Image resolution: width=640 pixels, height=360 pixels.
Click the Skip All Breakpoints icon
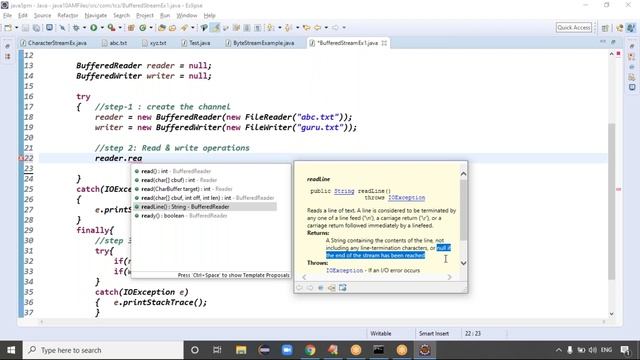click(x=62, y=28)
